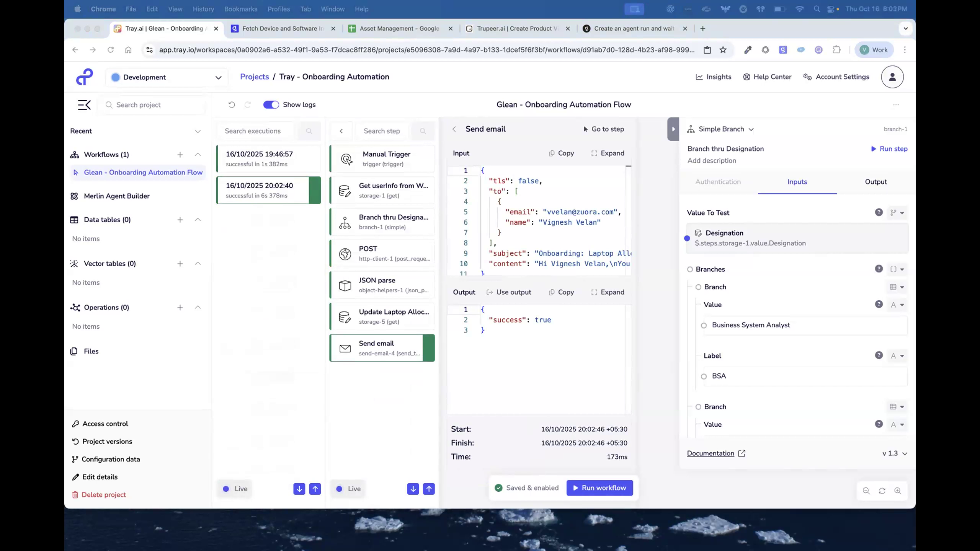Expand the Simple Branch dropdown
The image size is (980, 551).
(x=751, y=129)
